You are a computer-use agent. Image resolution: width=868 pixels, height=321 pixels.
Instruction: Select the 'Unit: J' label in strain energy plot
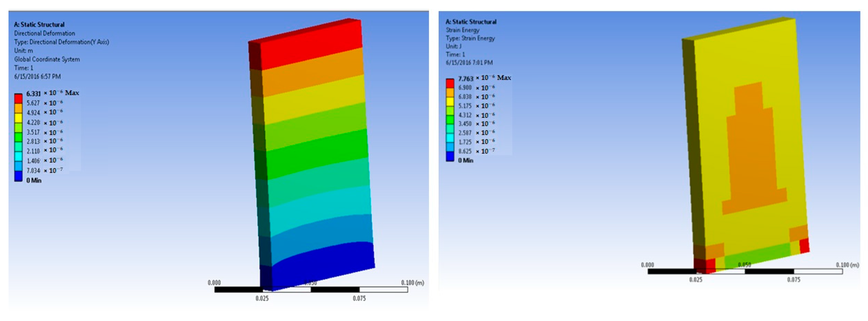pos(453,46)
